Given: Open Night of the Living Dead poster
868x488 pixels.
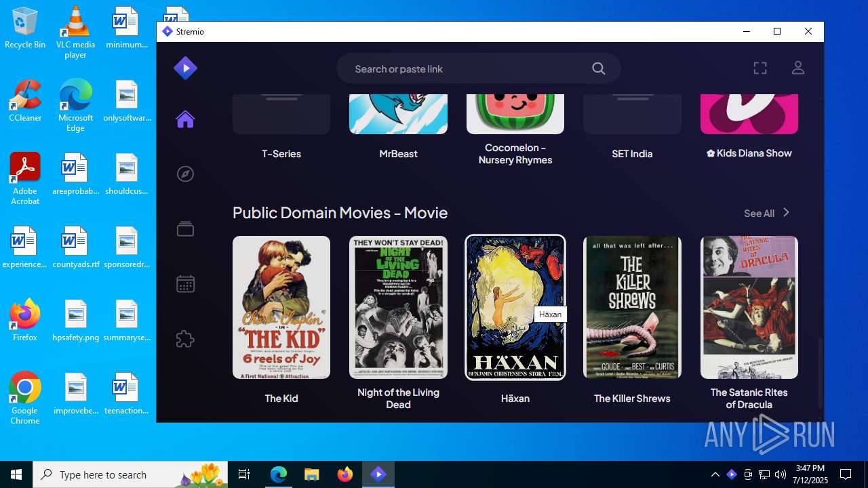Looking at the screenshot, I should pos(398,307).
